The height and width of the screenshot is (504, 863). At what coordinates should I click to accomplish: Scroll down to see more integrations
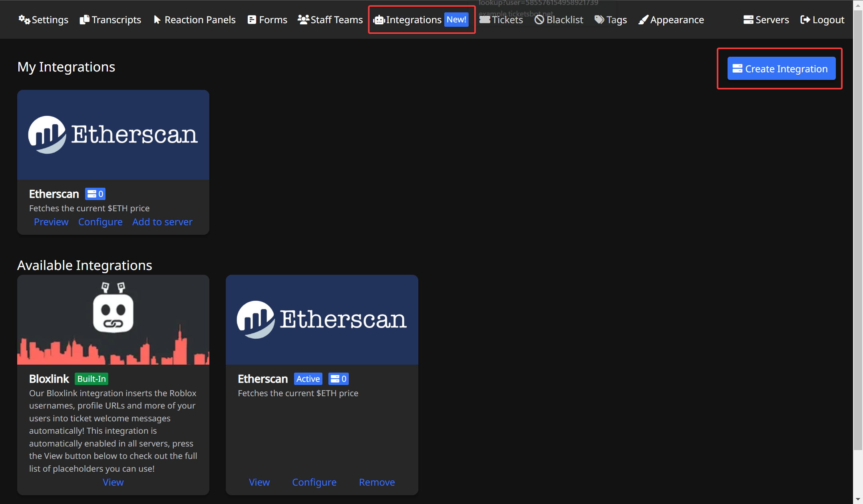point(857,498)
